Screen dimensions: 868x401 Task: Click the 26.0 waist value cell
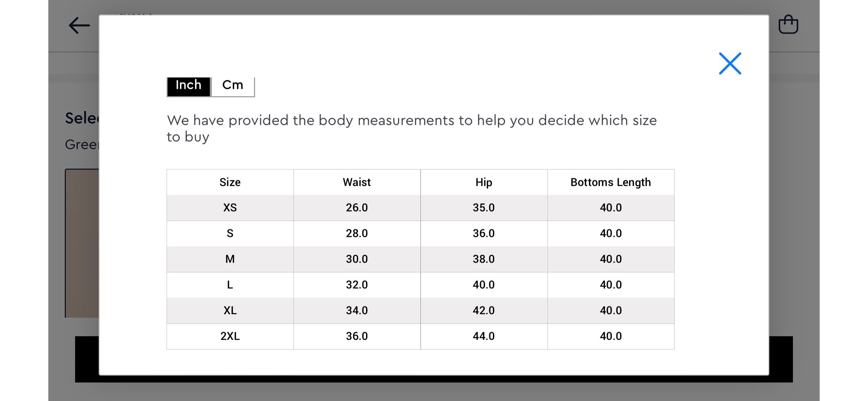coord(357,208)
